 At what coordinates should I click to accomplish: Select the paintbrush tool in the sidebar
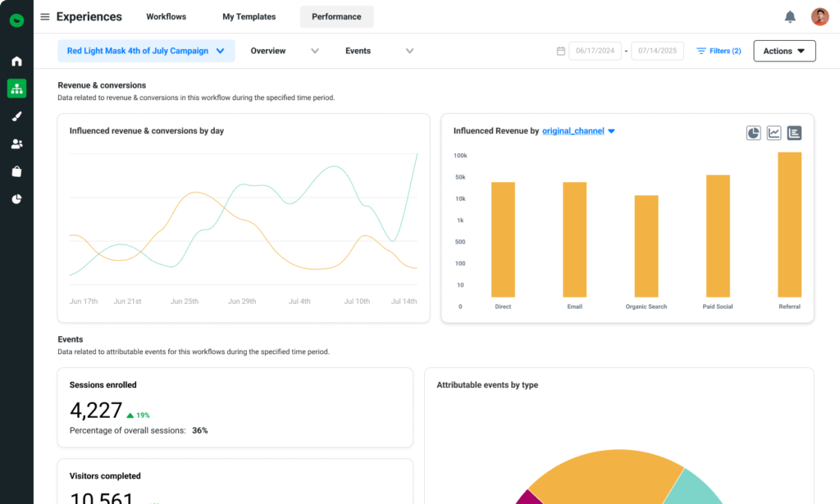[x=16, y=116]
